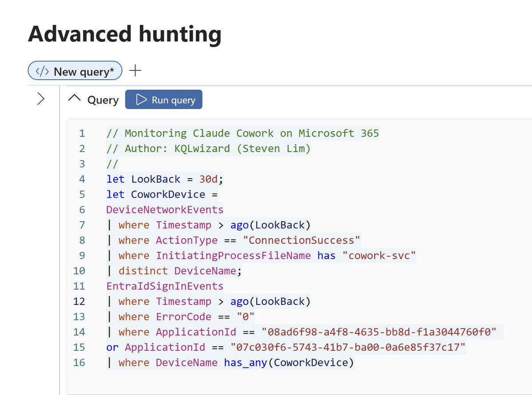Expand the collapsed side pane chevron

tap(41, 99)
